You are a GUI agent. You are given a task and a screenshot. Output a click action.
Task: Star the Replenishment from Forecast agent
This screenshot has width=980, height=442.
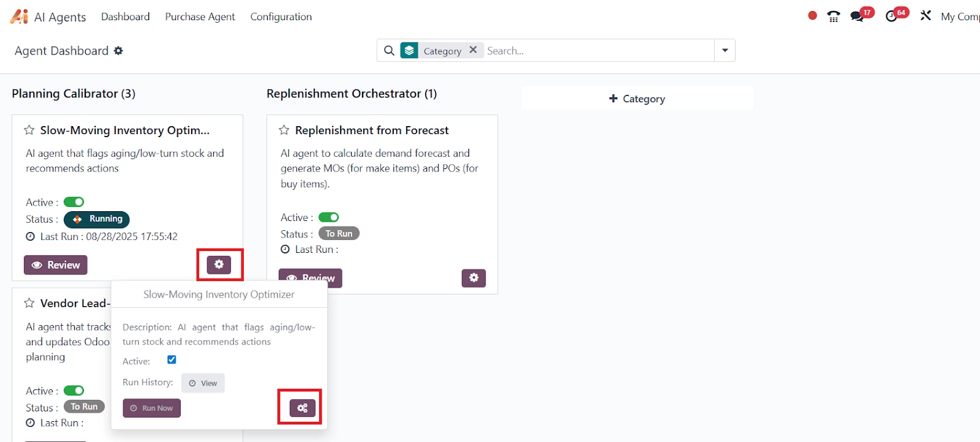(x=284, y=130)
